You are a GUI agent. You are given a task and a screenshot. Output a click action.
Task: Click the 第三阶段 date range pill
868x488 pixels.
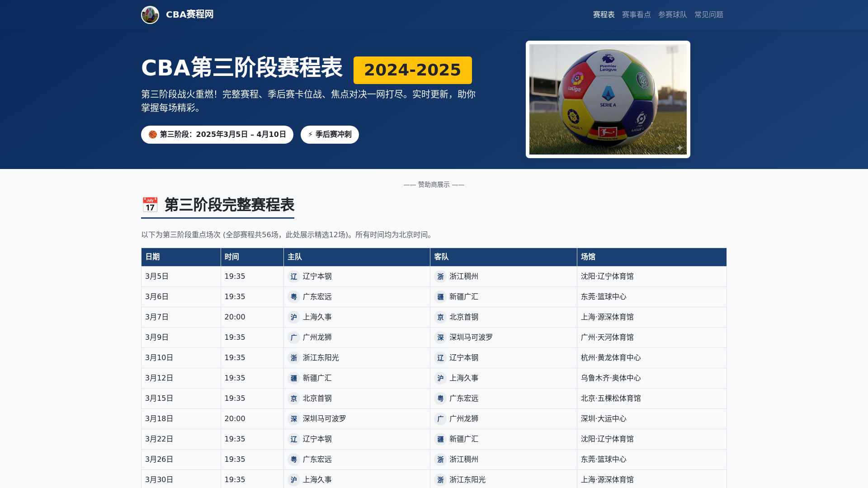[x=217, y=135]
